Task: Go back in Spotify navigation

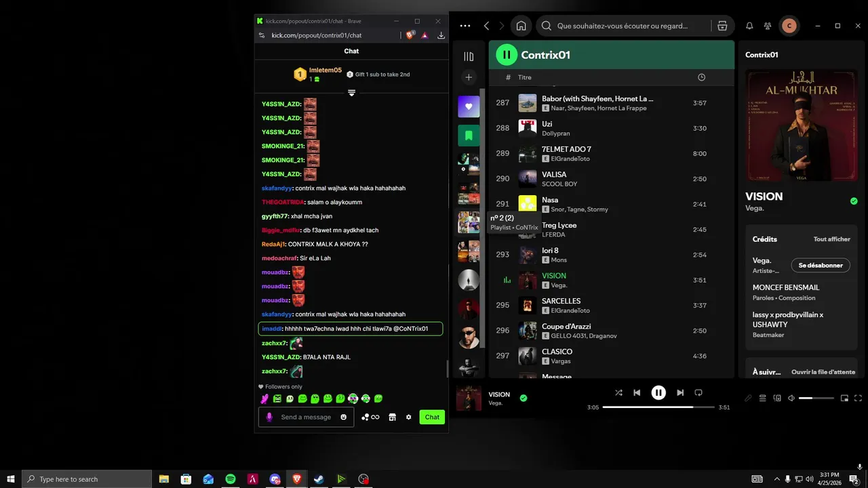Action: (486, 26)
